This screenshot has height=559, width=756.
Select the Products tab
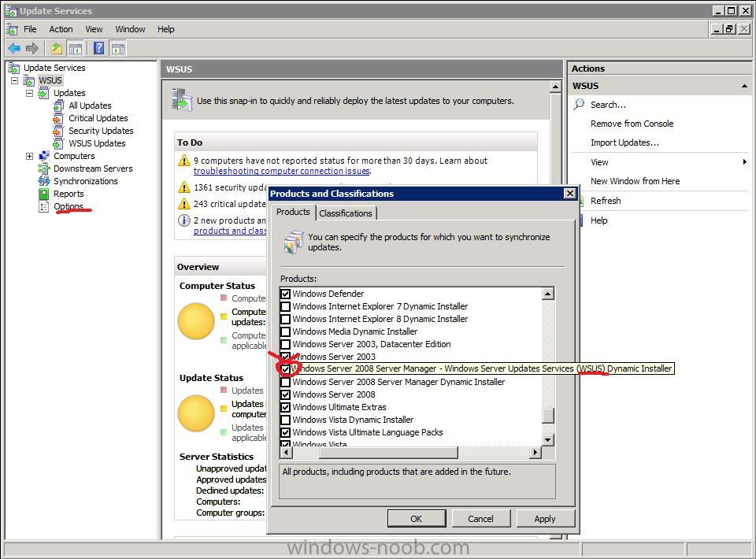coord(293,212)
